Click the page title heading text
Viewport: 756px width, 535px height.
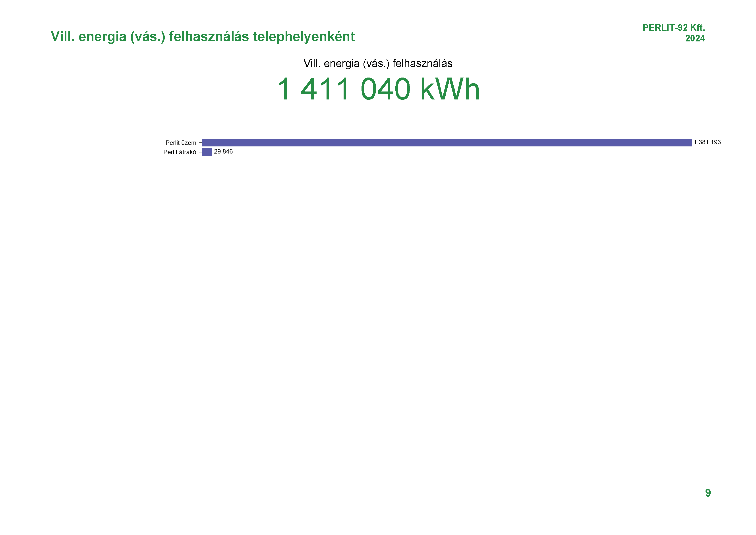(203, 37)
